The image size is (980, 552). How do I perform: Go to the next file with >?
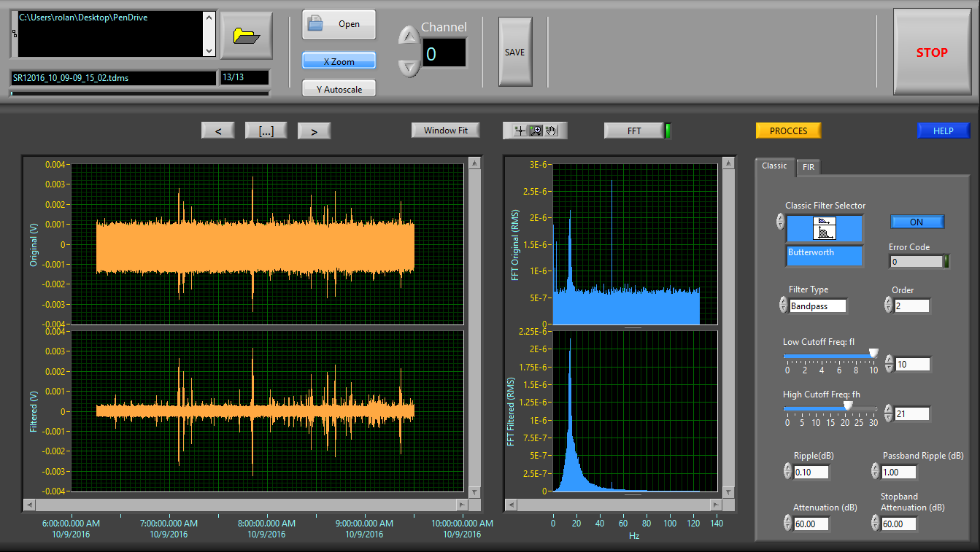314,131
